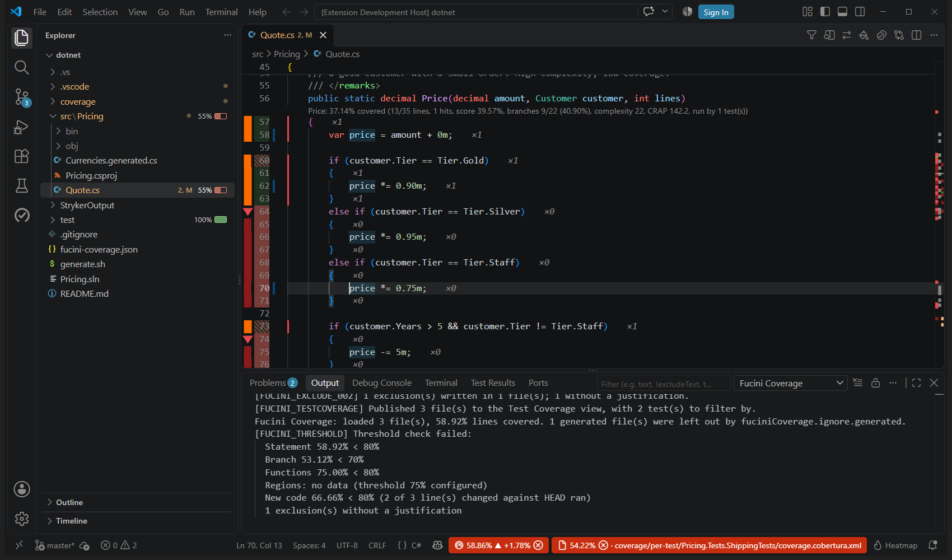Open the notifications bell in status bar
The width and height of the screenshot is (952, 560).
tap(933, 545)
